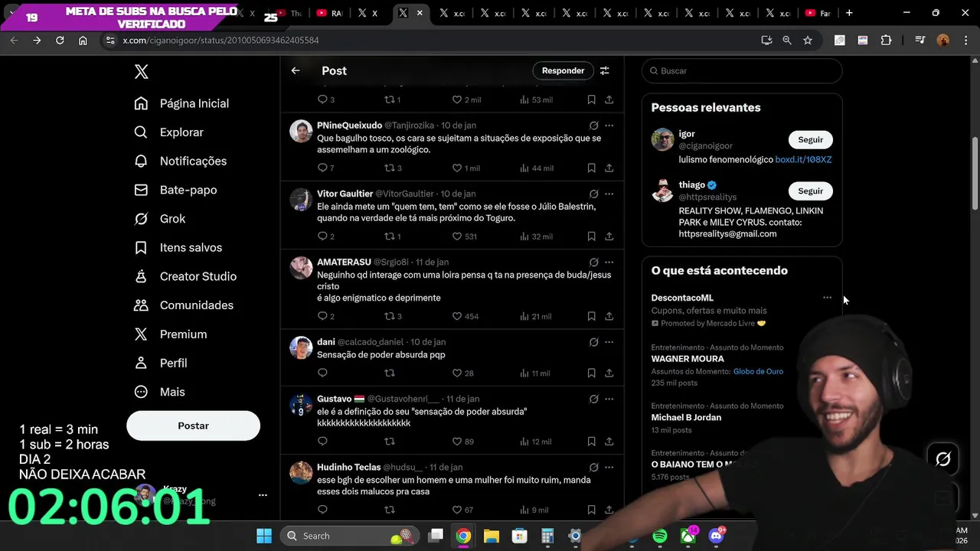Open Grok from sidebar
This screenshot has width=980, height=551.
pyautogui.click(x=160, y=219)
